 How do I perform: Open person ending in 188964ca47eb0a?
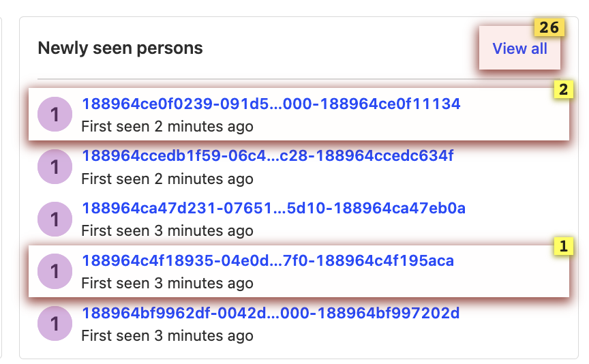(x=273, y=208)
